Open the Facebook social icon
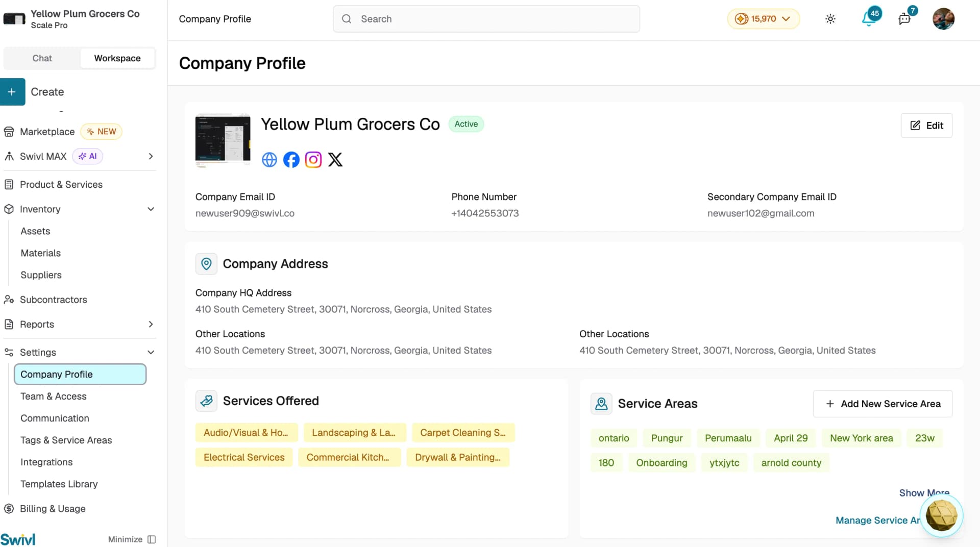Screen dimensions: 980x547 (x=291, y=160)
